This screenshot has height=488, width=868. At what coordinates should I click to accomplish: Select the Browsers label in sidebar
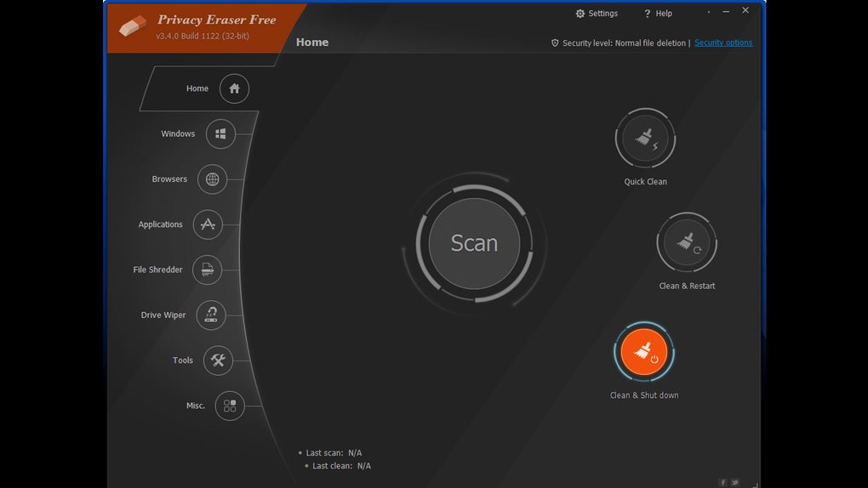169,179
